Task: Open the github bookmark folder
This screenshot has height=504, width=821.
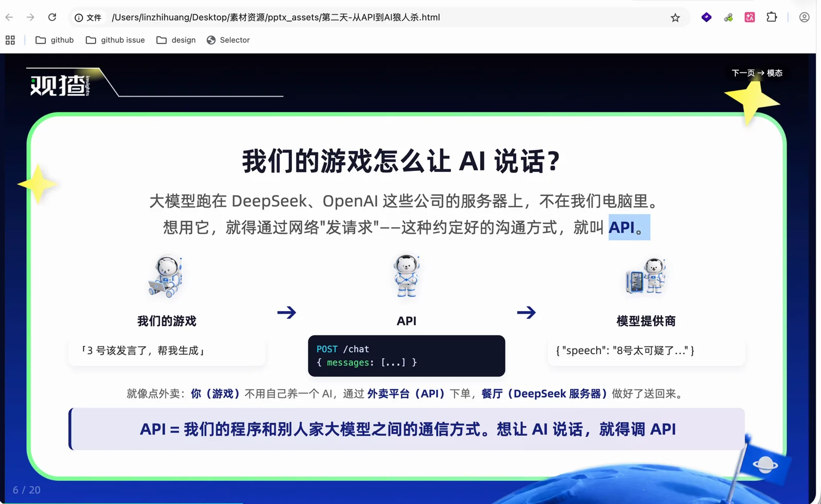Action: pos(55,40)
